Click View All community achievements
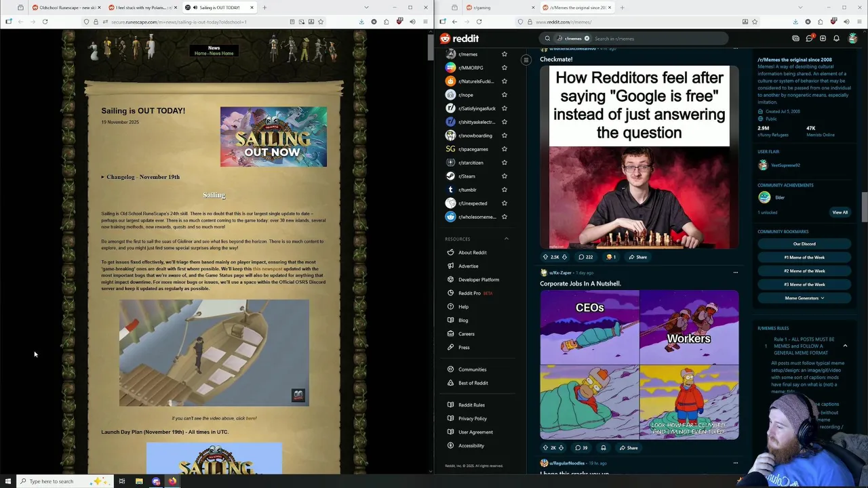The height and width of the screenshot is (488, 868). coord(840,212)
